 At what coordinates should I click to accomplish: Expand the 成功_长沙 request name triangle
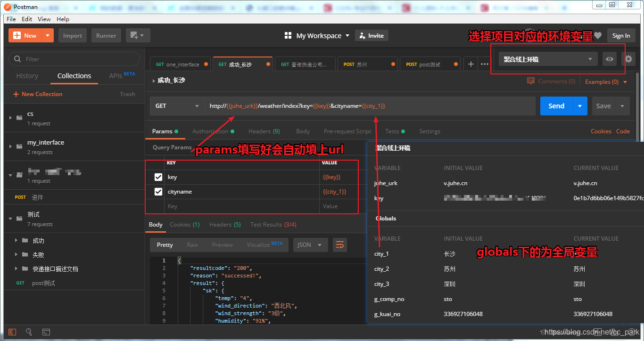click(154, 81)
